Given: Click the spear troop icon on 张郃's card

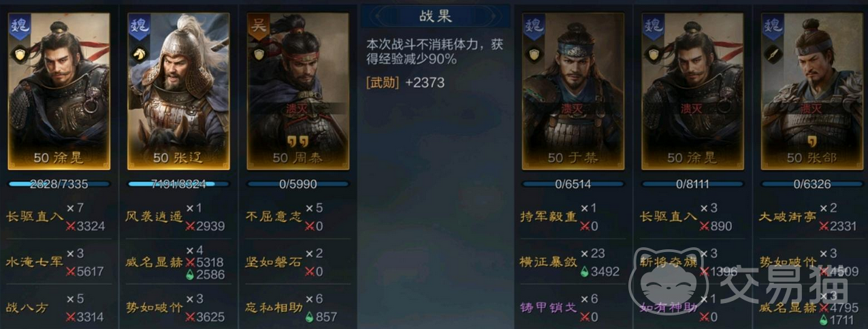Looking at the screenshot, I should 774,53.
